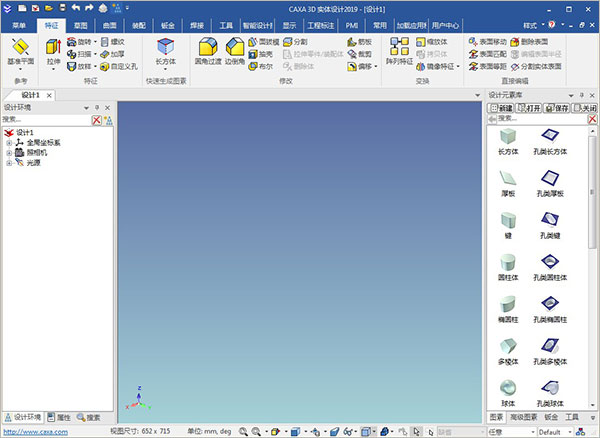Use the 加厚 thicken tool
Screen dimensions: 600x438
click(x=113, y=54)
